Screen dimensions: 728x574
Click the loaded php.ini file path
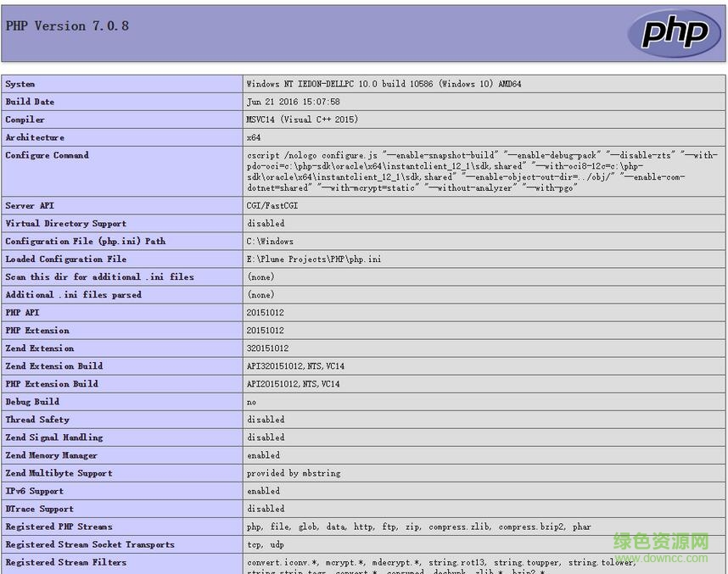[x=314, y=259]
